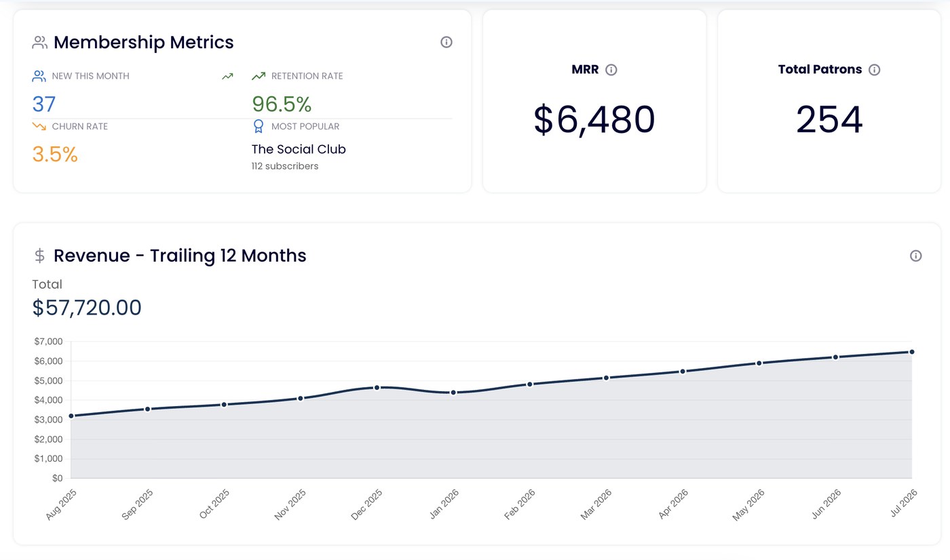Click the Revenue - Trailing 12 Months heading
Image resolution: width=950 pixels, height=560 pixels.
(x=180, y=256)
